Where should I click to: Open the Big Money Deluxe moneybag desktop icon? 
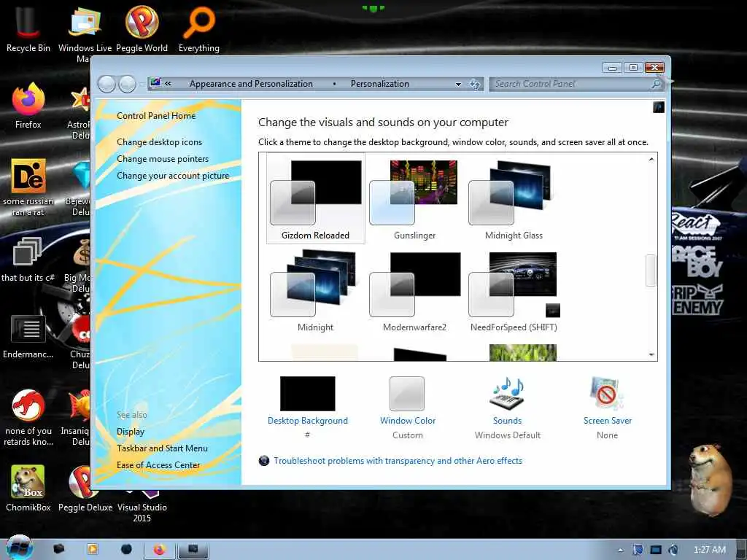[79, 265]
